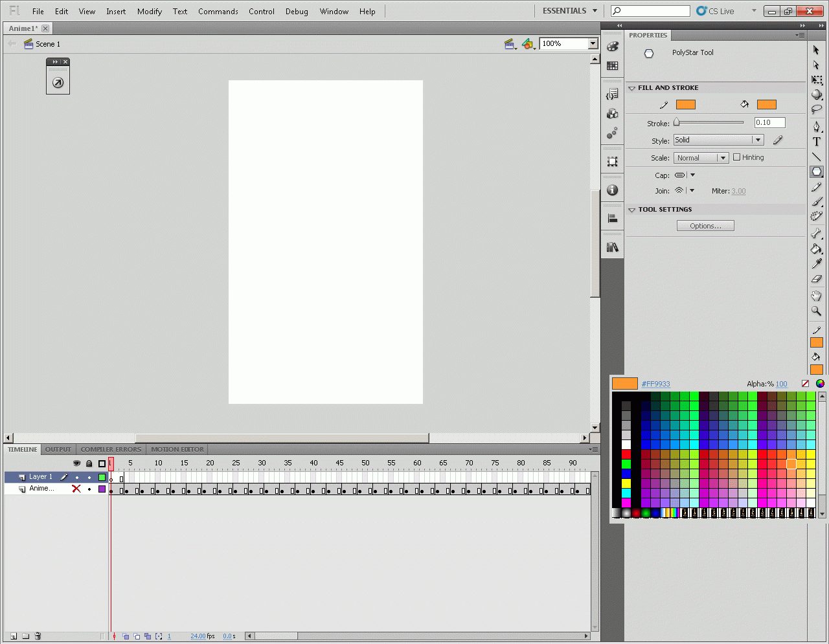This screenshot has height=644, width=829.
Task: Open the stroke Style dropdown
Action: (x=718, y=140)
